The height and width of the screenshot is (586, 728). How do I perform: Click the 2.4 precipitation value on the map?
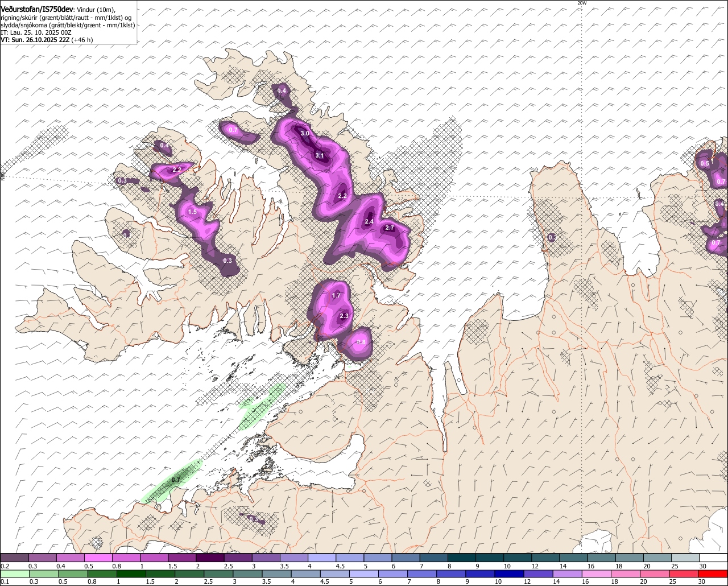(x=369, y=221)
